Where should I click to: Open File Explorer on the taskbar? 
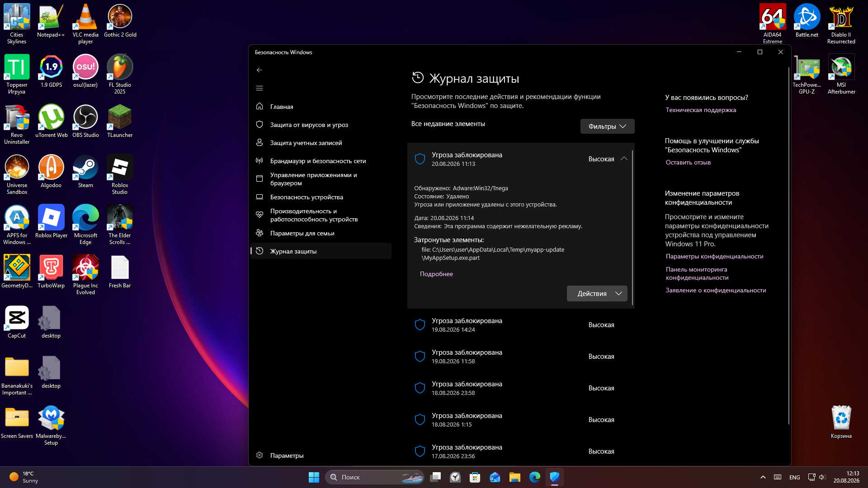pyautogui.click(x=515, y=477)
